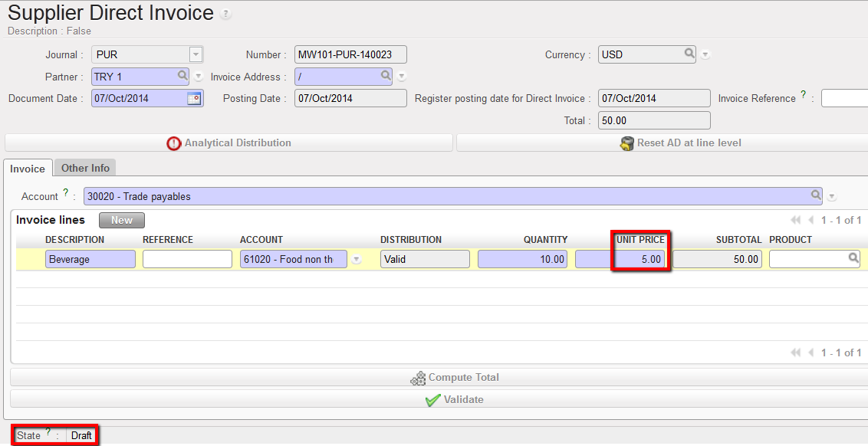Switch to the Other Info tab

click(85, 168)
